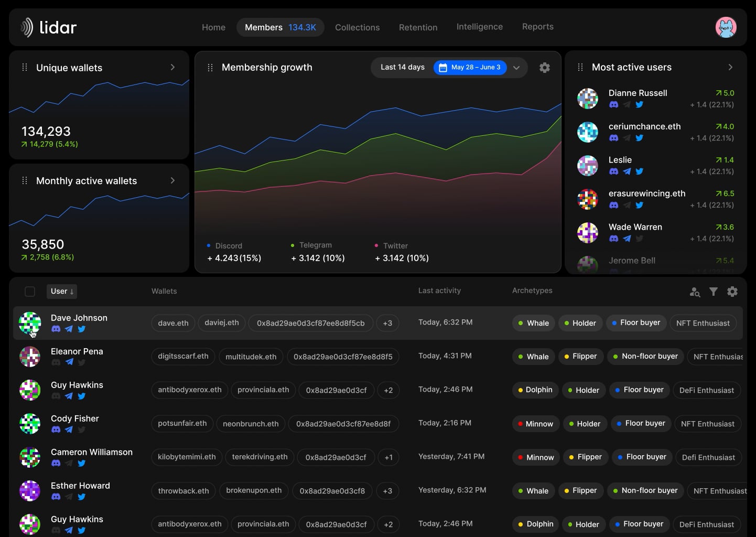This screenshot has width=756, height=537.
Task: Go to the Home tab
Action: click(x=213, y=27)
